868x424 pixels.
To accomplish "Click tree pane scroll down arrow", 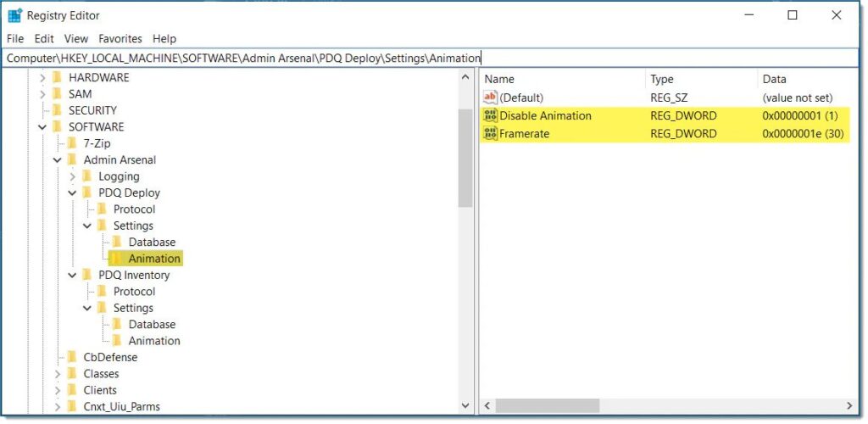I will [x=465, y=405].
